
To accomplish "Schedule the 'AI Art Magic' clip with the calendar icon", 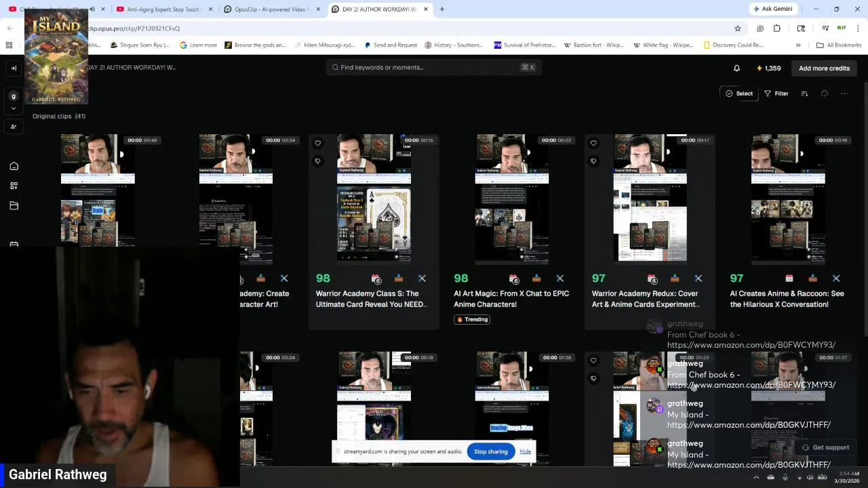I will tap(514, 279).
